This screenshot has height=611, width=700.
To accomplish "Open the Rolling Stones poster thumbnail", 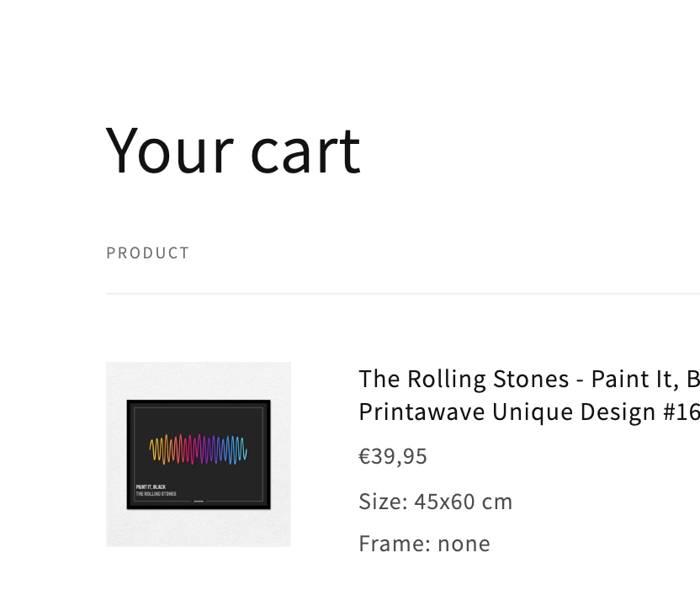I will tap(199, 454).
